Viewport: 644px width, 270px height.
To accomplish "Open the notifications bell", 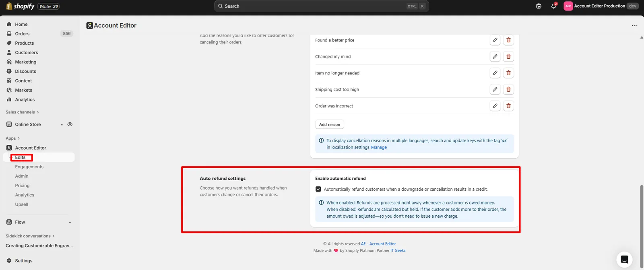I will coord(554,6).
